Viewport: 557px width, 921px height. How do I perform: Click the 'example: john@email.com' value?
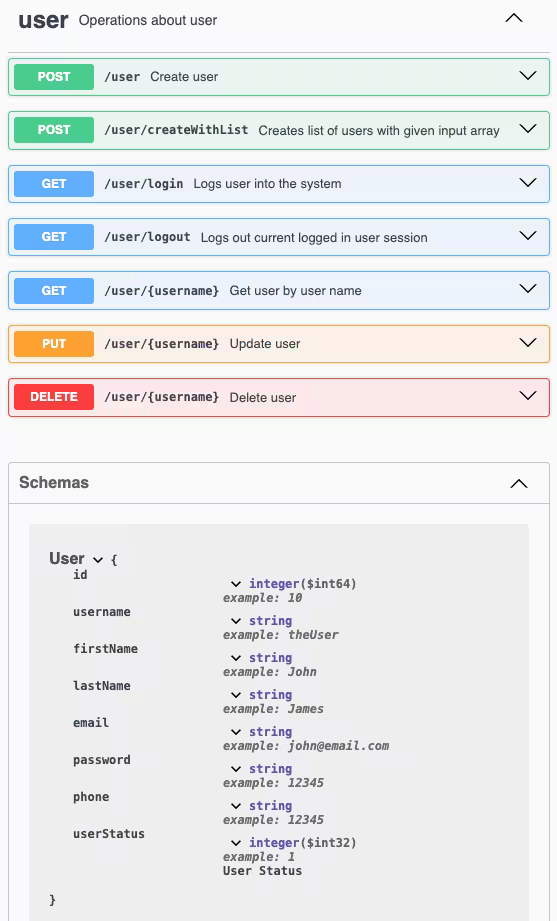point(306,746)
